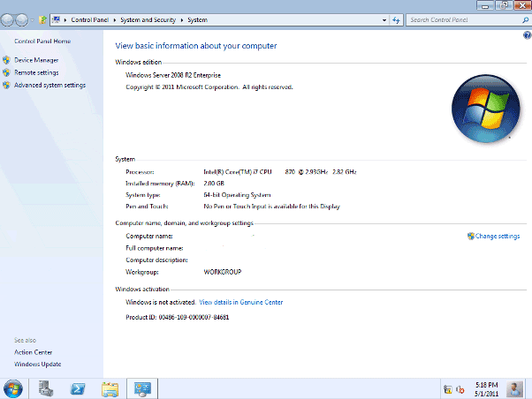Click Change settings for computer name
Image resolution: width=532 pixels, height=399 pixels.
[498, 236]
